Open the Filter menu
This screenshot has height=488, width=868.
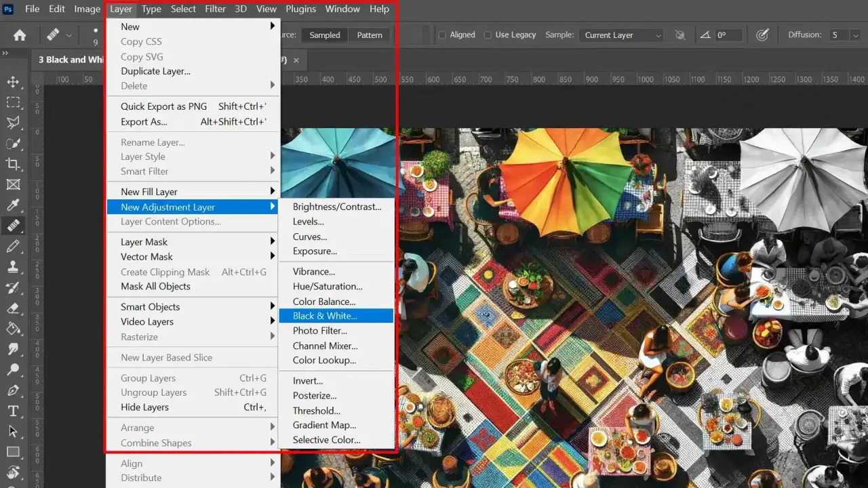pyautogui.click(x=215, y=9)
